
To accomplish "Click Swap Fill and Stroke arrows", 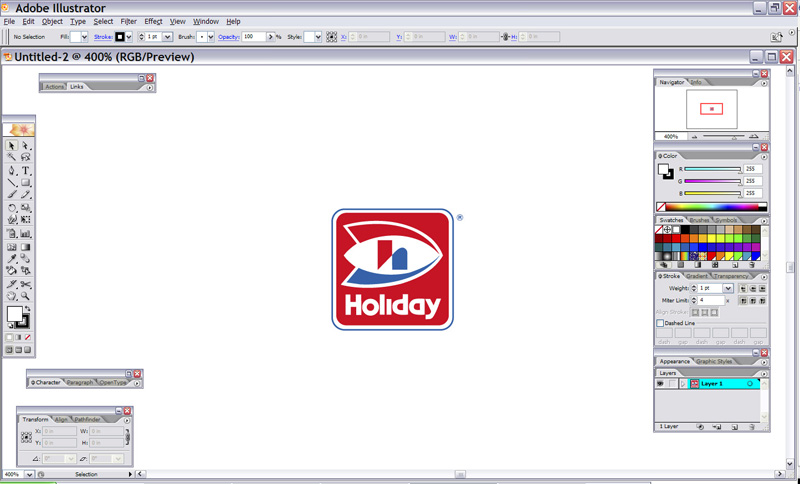I will coord(28,309).
